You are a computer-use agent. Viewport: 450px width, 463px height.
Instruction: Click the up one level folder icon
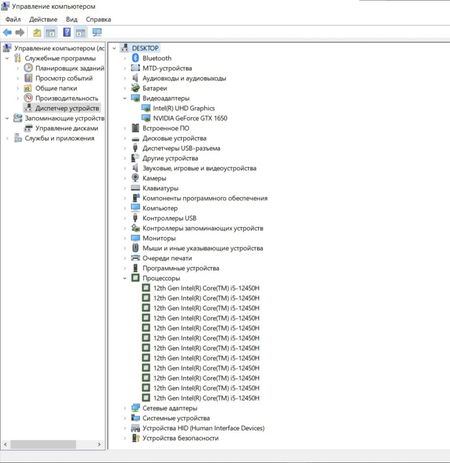coord(37,32)
